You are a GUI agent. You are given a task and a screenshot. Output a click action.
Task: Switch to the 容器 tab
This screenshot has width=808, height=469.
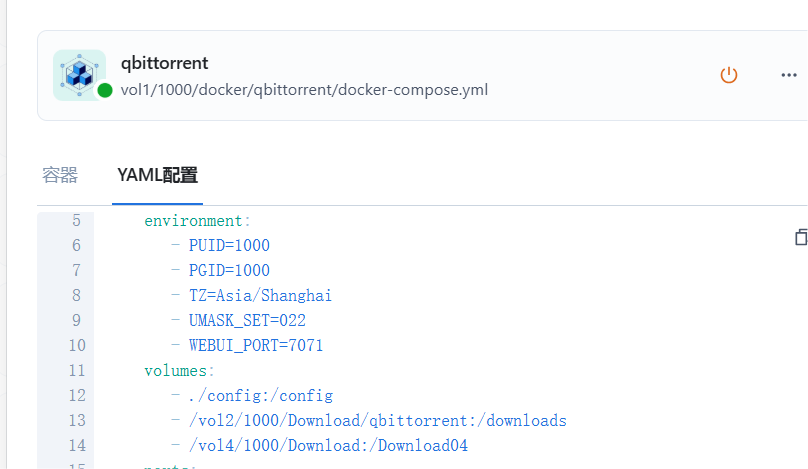click(60, 175)
